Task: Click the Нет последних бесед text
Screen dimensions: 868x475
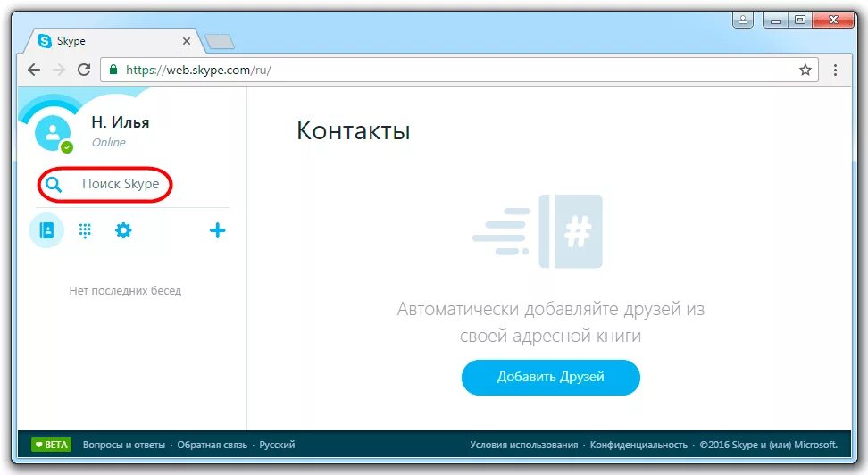Action: coord(125,291)
